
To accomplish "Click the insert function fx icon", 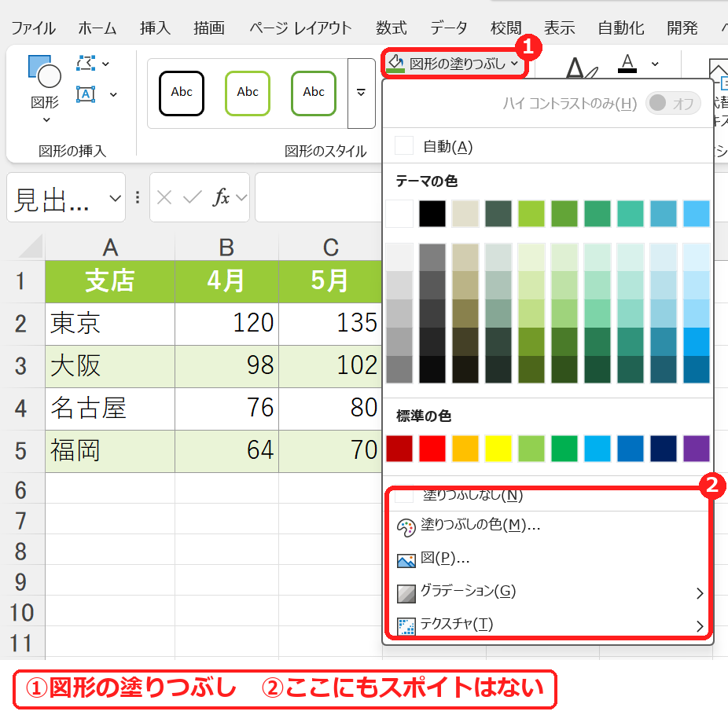I will point(222,198).
